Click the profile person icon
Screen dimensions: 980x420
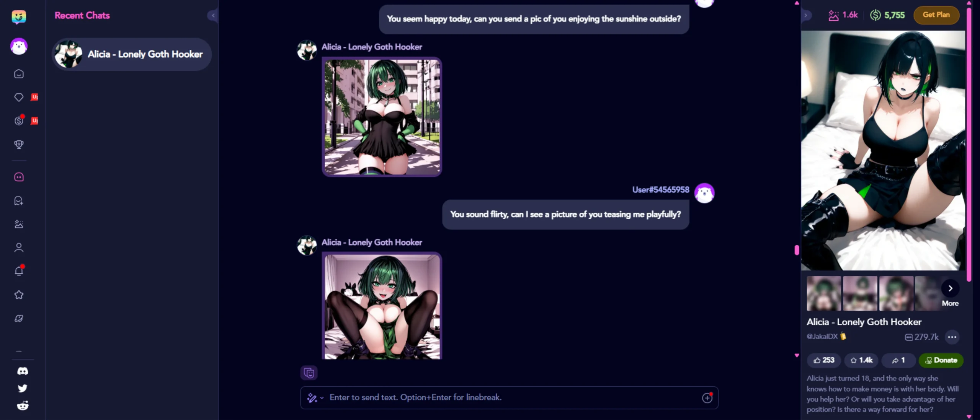pos(19,247)
